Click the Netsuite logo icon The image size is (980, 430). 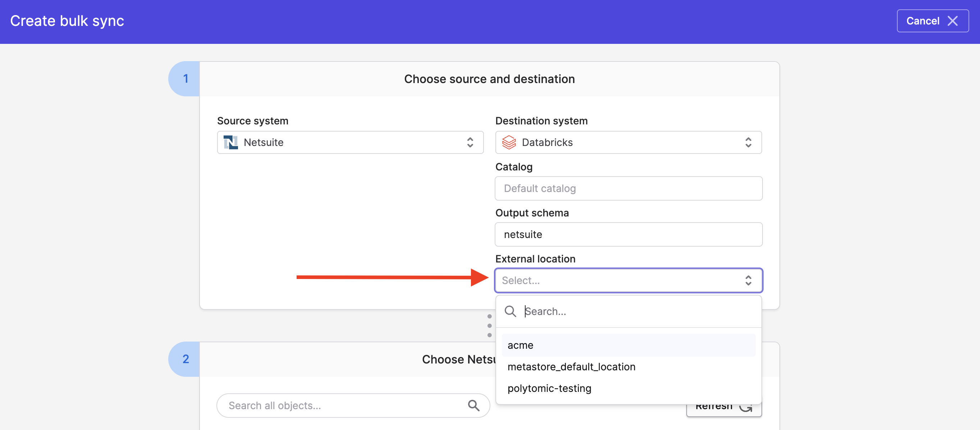pos(230,142)
